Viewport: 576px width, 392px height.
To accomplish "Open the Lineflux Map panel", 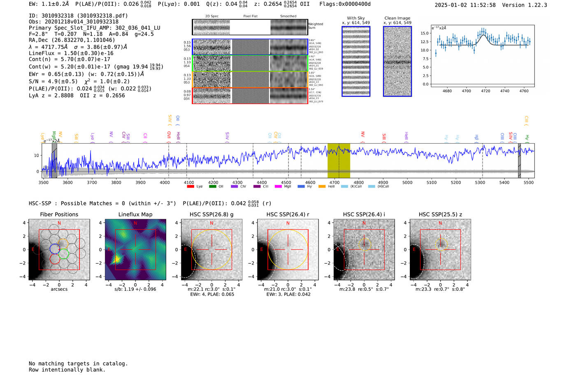I will coord(135,250).
